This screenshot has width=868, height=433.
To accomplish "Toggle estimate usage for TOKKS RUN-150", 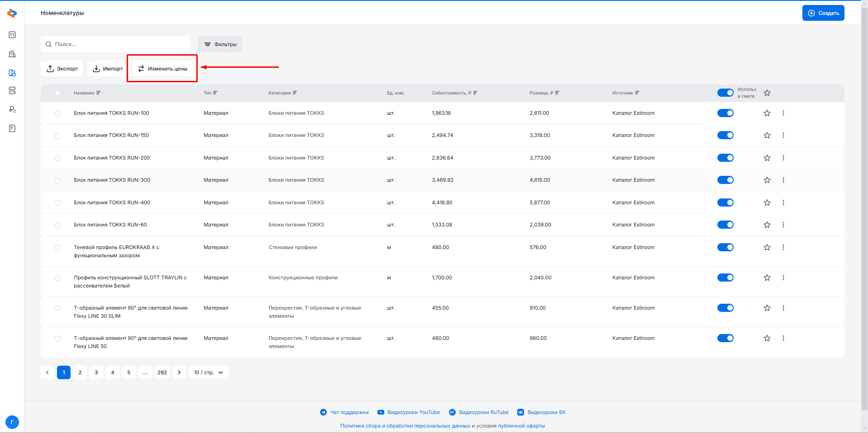I will point(725,135).
